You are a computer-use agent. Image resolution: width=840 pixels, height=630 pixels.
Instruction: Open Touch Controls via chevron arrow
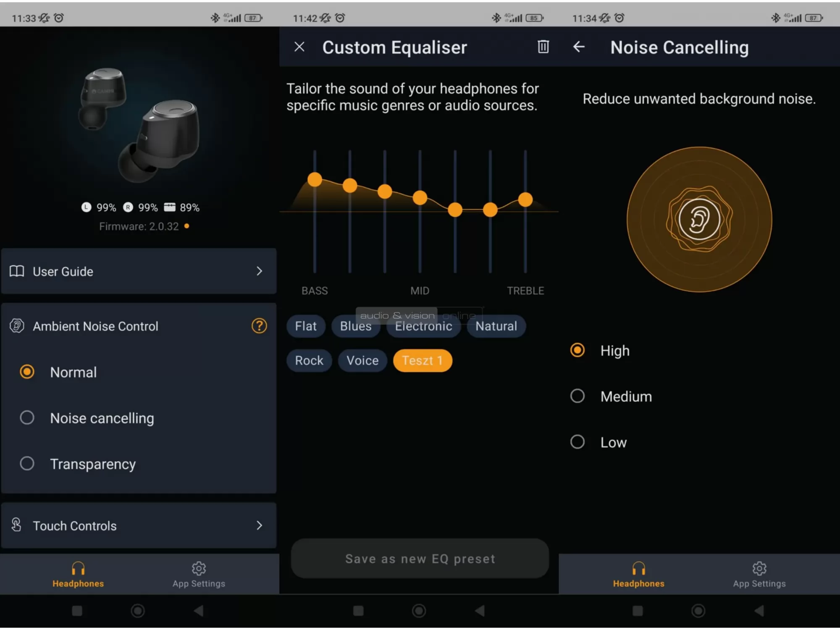point(260,525)
